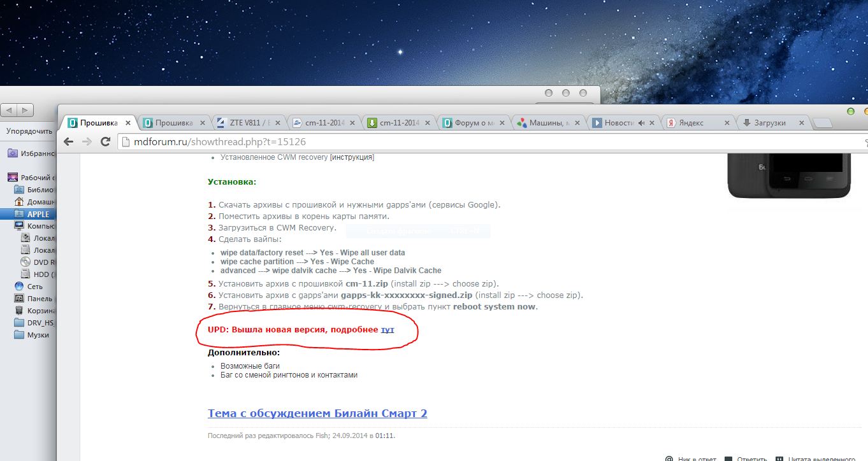Click the new tab button
Screen dimensions: 868x461
tap(823, 123)
